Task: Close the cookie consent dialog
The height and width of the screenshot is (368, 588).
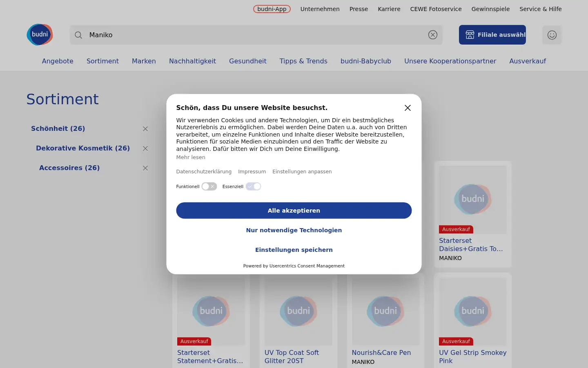Action: 408,108
